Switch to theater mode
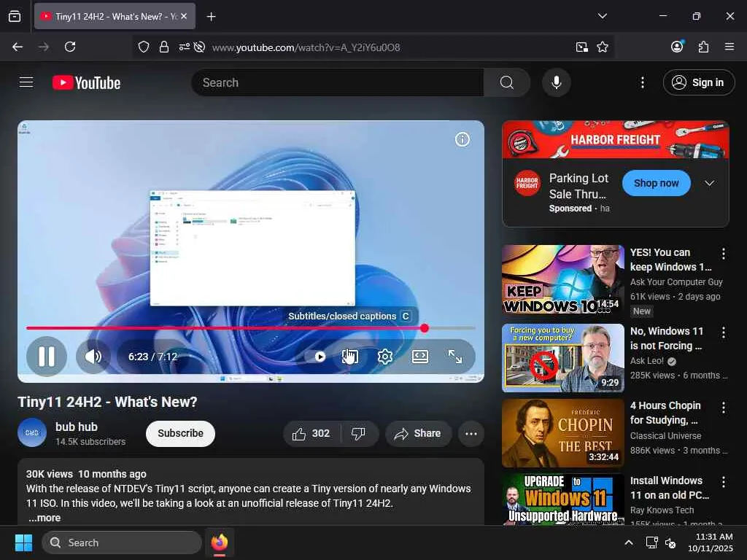747x560 pixels. click(x=419, y=357)
